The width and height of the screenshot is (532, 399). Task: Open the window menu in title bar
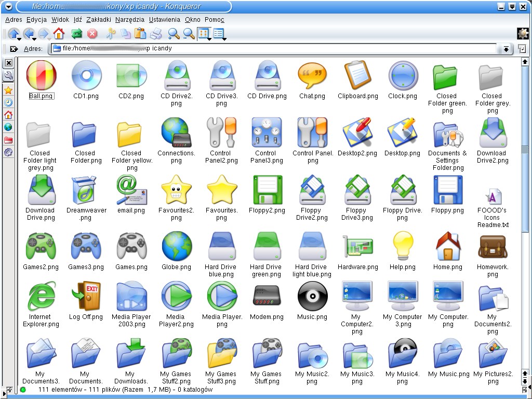[8, 6]
